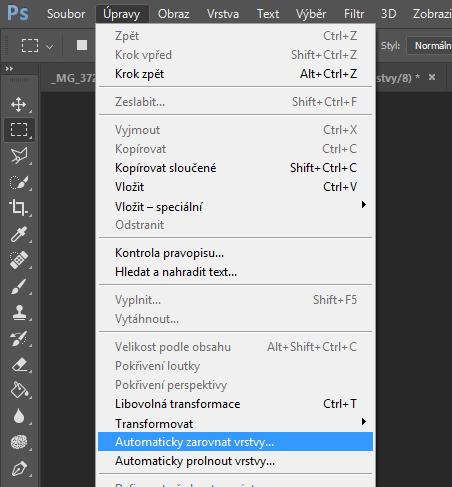Image resolution: width=452 pixels, height=487 pixels.
Task: Choose Libovolná transformace
Action: [235, 404]
